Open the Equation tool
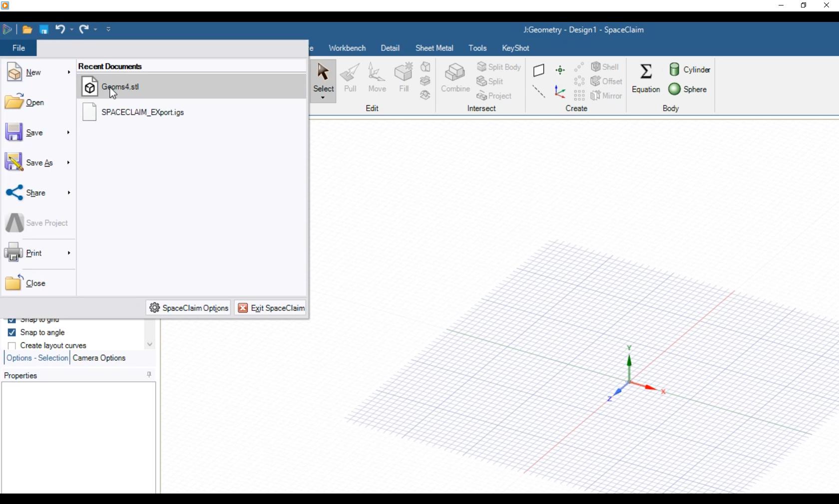 click(645, 77)
